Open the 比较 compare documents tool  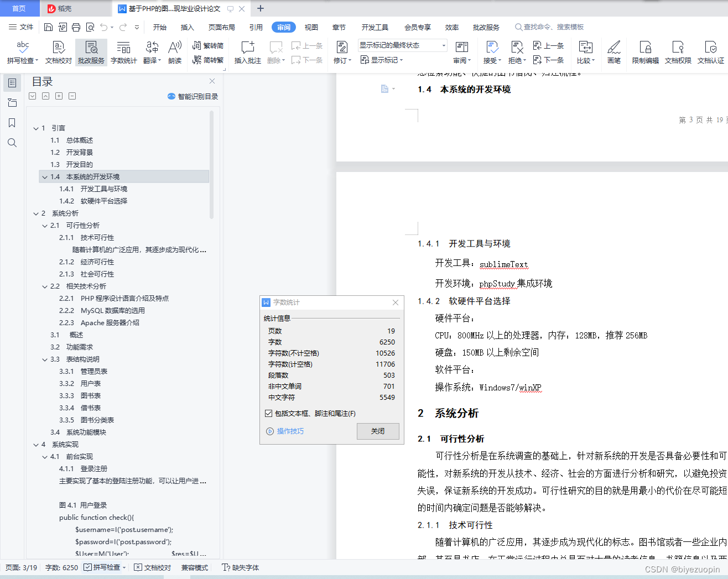pos(586,53)
